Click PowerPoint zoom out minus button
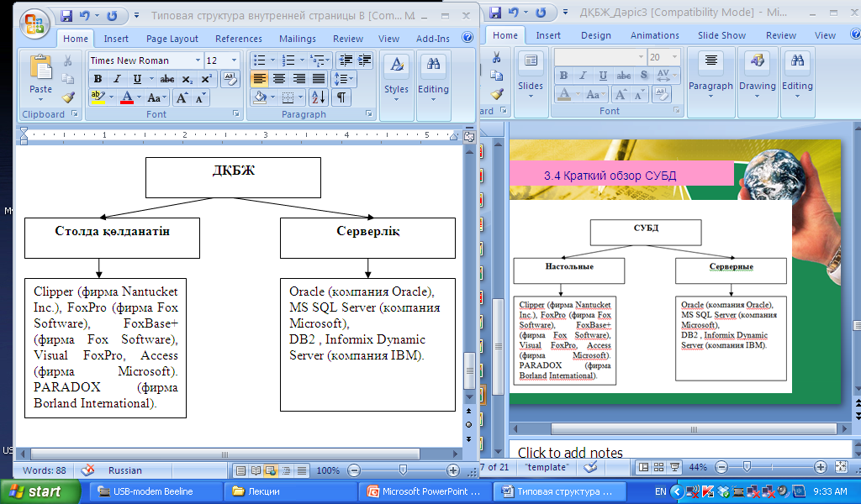 click(721, 467)
